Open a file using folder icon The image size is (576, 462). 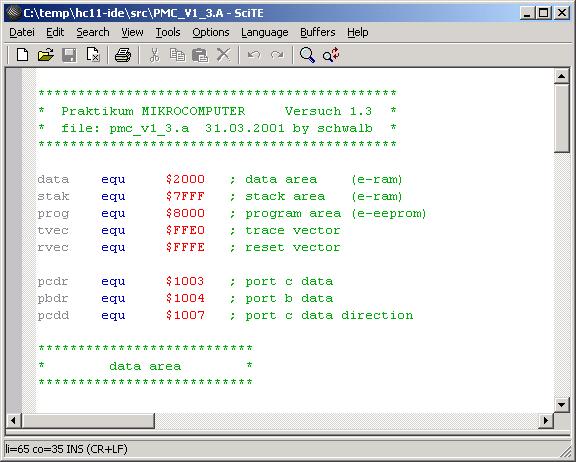[x=46, y=55]
